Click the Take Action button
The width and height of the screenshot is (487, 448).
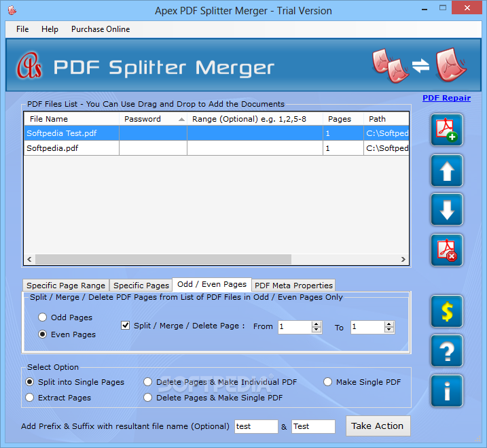point(378,426)
